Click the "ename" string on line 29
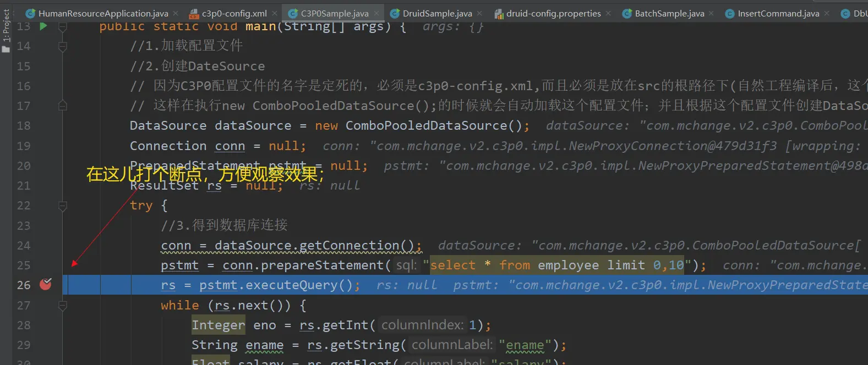Screen dimensions: 868x365 525,345
